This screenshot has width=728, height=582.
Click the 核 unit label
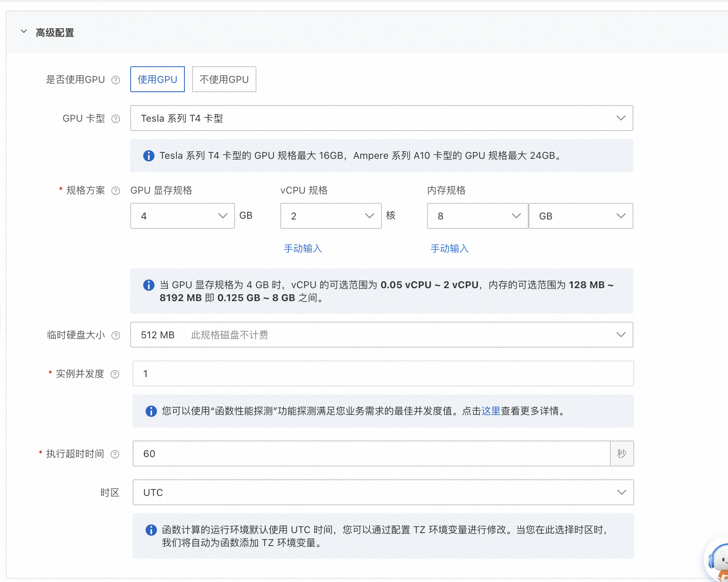[391, 215]
